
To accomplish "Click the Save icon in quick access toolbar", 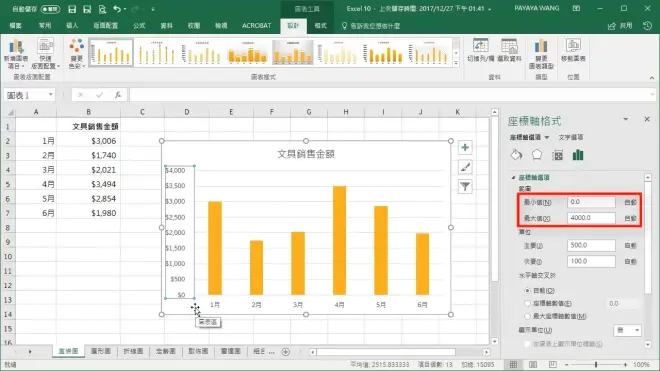I will pyautogui.click(x=72, y=9).
